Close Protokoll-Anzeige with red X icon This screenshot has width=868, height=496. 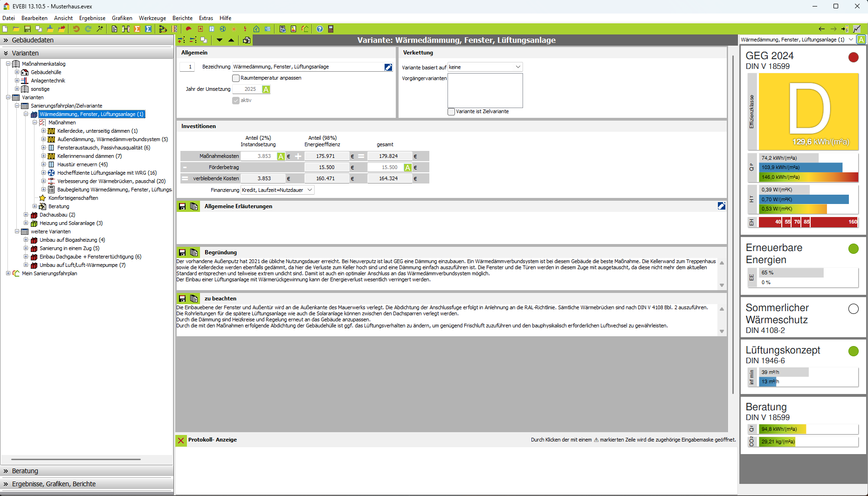coord(181,440)
